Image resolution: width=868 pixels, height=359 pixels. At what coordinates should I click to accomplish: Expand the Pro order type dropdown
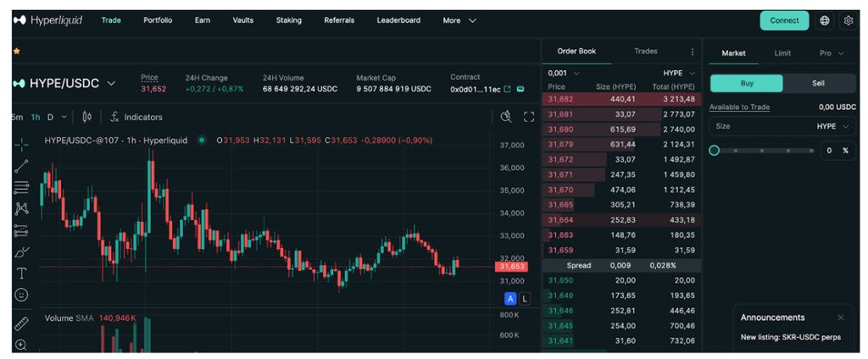(831, 53)
